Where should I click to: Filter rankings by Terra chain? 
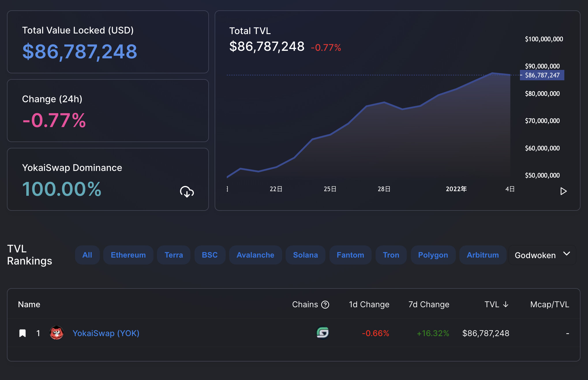point(174,255)
